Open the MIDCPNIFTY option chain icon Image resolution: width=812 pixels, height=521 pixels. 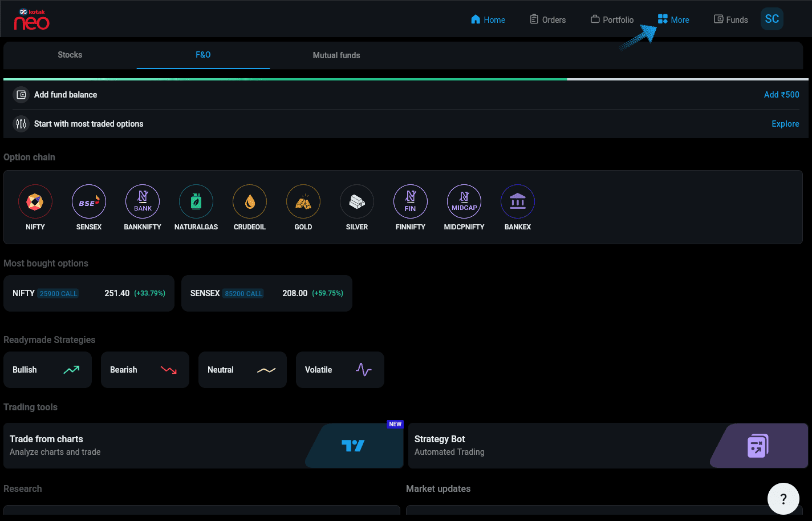[x=464, y=202]
